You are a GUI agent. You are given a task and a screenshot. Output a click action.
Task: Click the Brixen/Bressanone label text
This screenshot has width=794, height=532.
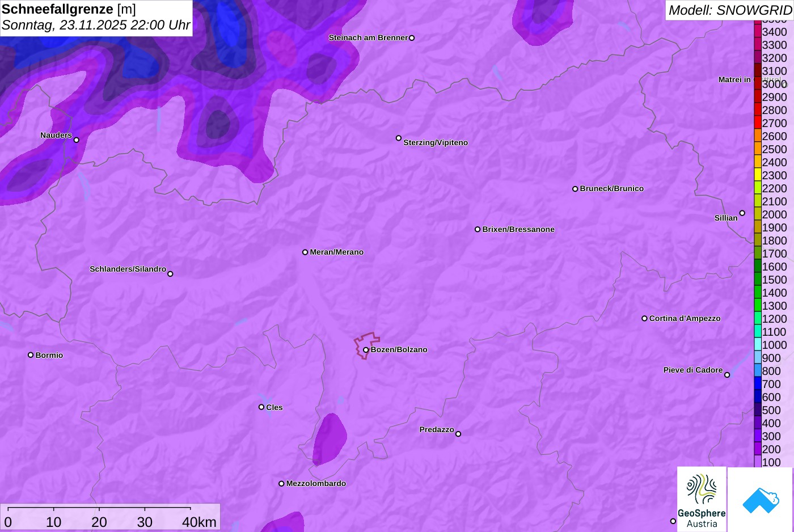(x=518, y=230)
